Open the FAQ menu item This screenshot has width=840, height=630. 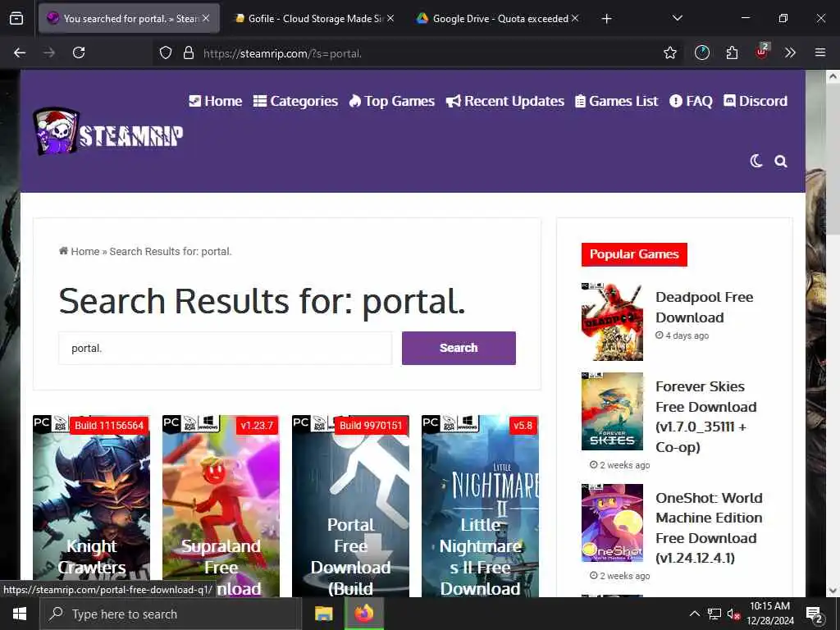click(x=691, y=101)
